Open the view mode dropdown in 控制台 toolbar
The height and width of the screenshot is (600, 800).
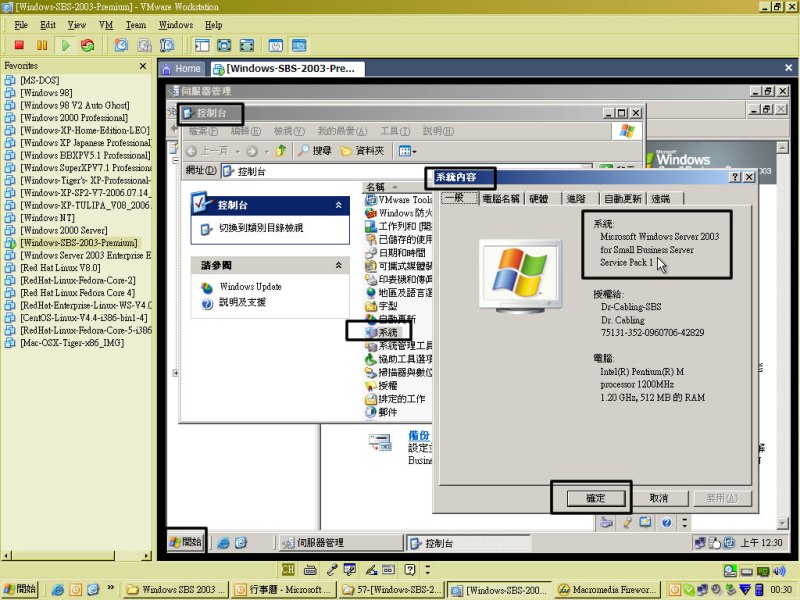click(407, 151)
